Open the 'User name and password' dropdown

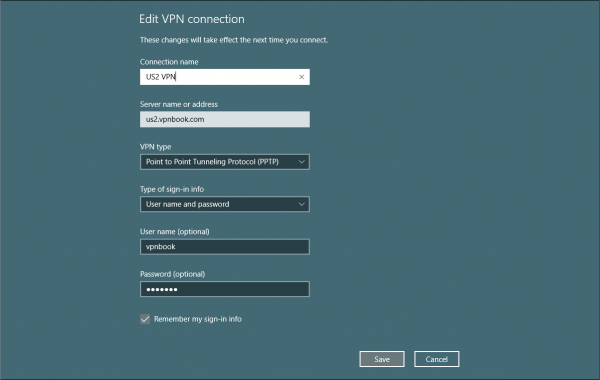tap(225, 204)
